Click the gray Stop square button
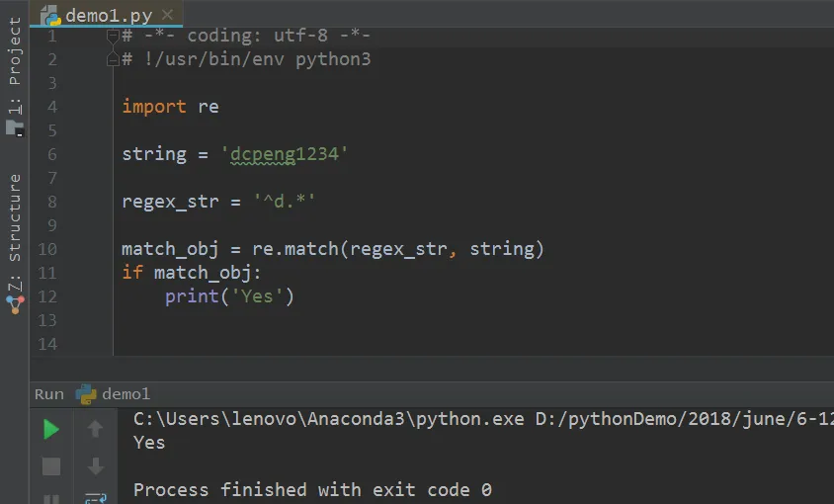 pyautogui.click(x=51, y=466)
